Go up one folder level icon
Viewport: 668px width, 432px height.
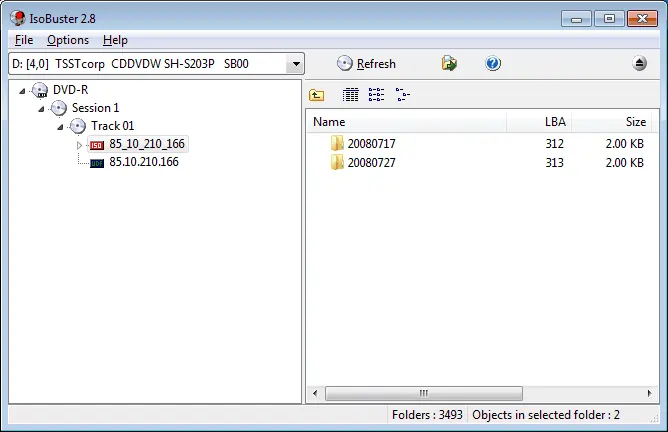click(x=317, y=95)
